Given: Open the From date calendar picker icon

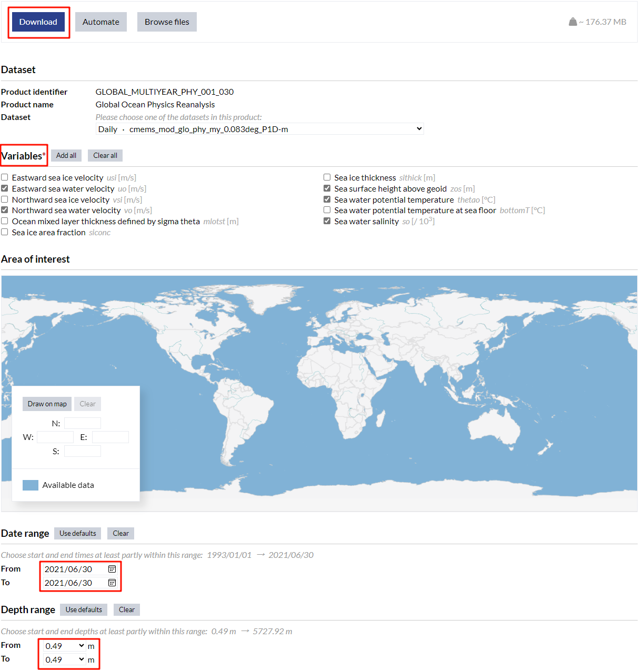Looking at the screenshot, I should pyautogui.click(x=112, y=569).
